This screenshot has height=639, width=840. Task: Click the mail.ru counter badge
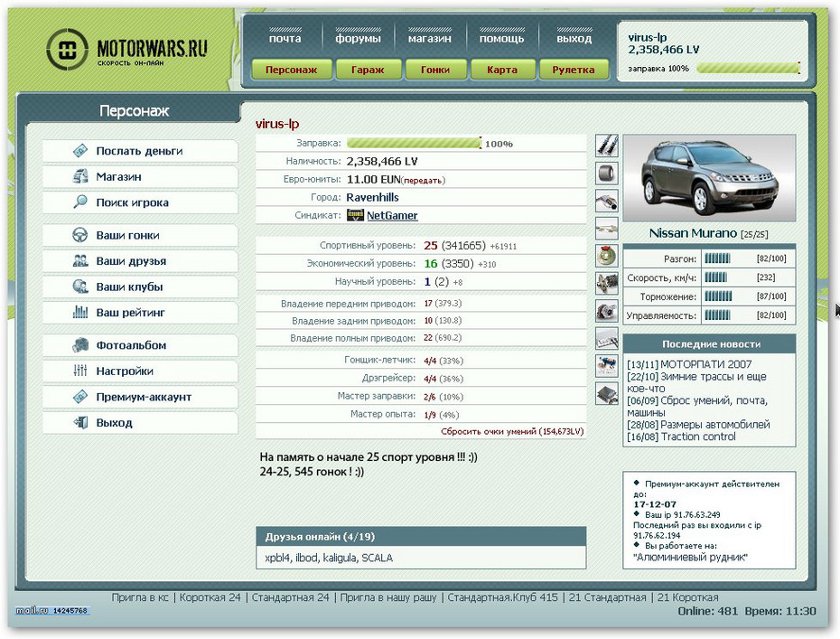point(52,610)
